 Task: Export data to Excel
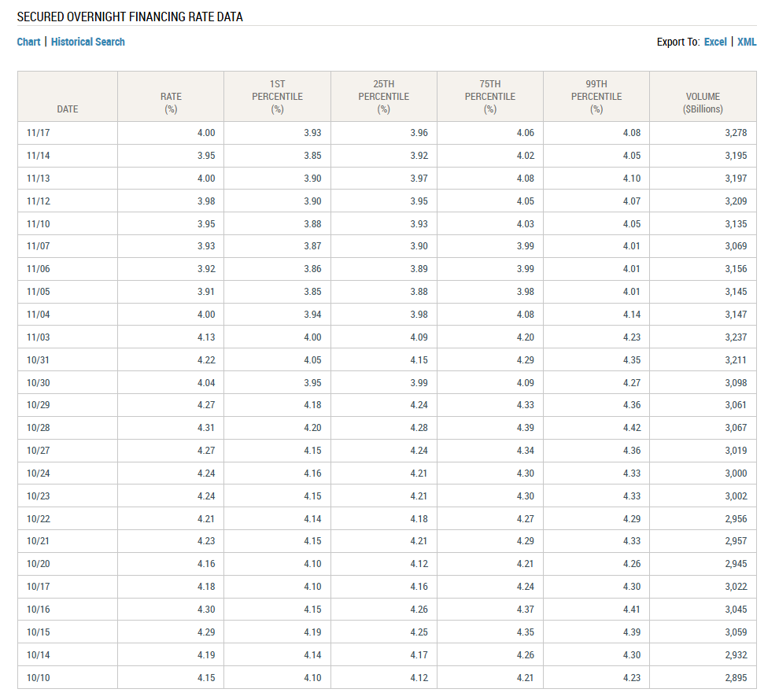pyautogui.click(x=715, y=42)
